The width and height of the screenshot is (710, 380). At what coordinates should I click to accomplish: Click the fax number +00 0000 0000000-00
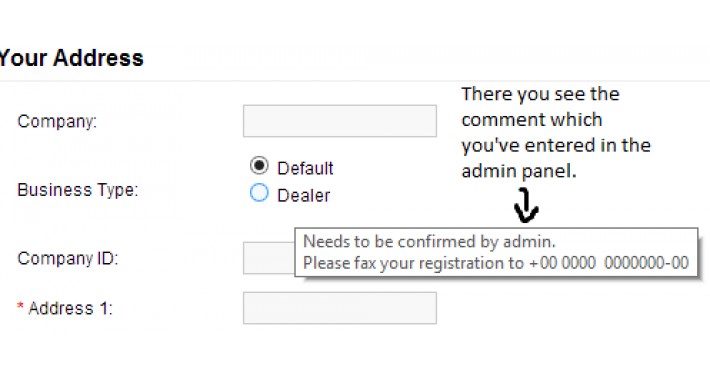coord(609,263)
